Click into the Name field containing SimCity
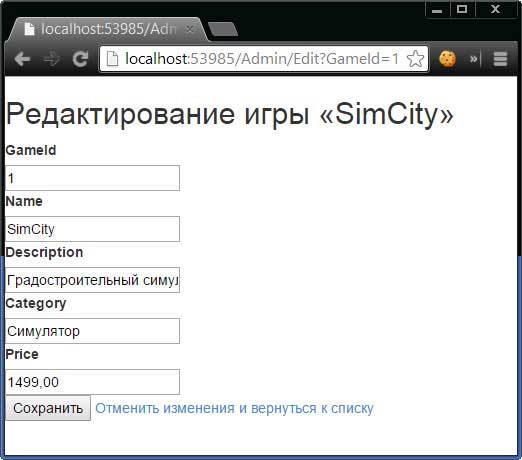Screen dimensions: 522x460 (92, 229)
